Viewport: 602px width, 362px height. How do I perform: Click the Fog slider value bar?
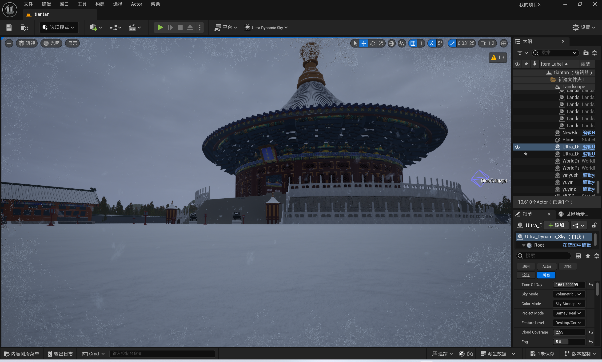coord(569,341)
